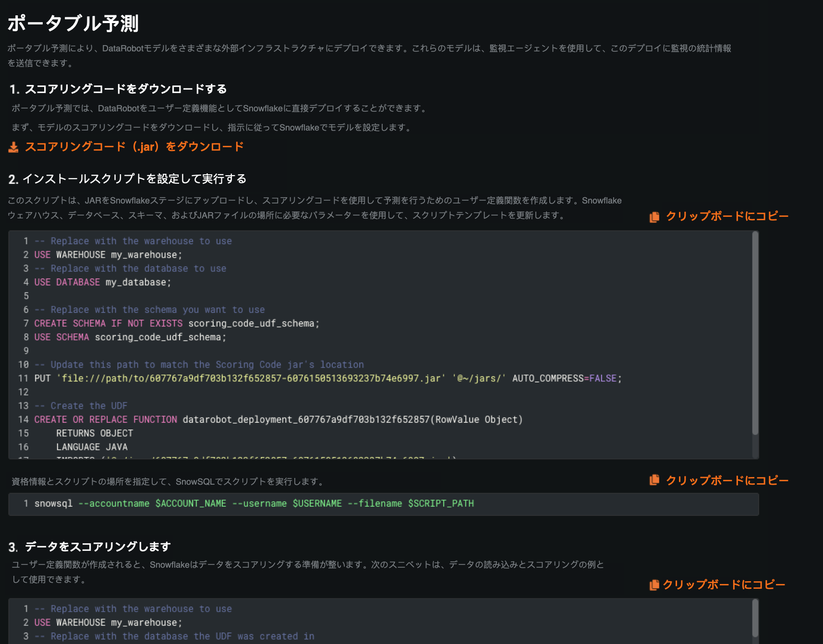Click $SCRIPT_PATH in the snowsql command

(x=441, y=503)
